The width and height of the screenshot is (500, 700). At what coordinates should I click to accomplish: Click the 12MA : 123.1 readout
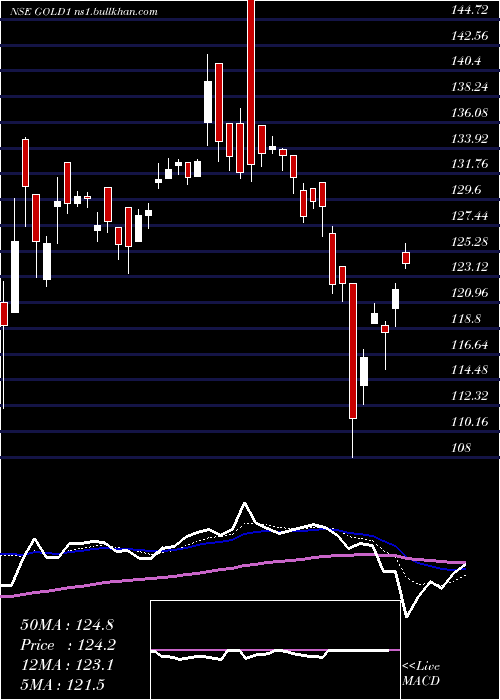[67, 665]
